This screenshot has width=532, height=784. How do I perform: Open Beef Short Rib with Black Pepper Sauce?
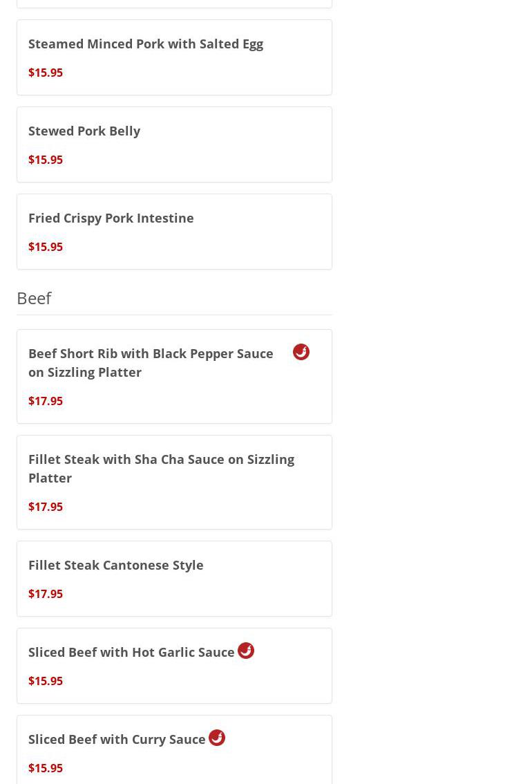151,362
